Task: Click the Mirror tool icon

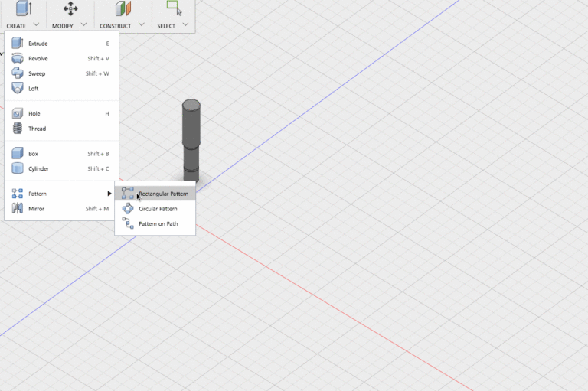Action: 18,208
